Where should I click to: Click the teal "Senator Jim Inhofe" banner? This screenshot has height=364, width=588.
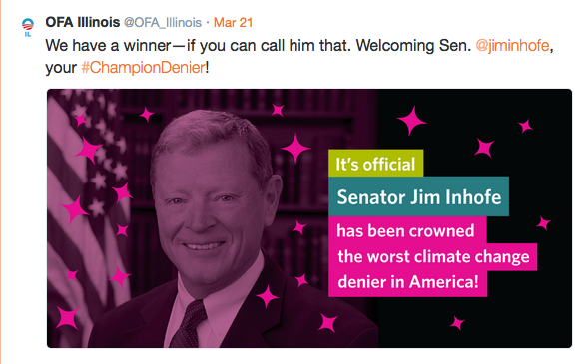[x=419, y=196]
